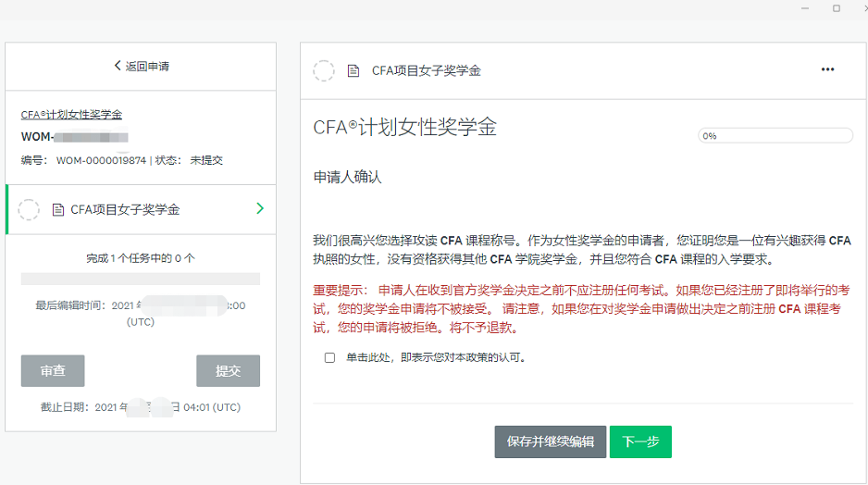Viewport: 868px width, 485px height.
Task: Click application number WOM-0000019874
Action: pyautogui.click(x=101, y=160)
